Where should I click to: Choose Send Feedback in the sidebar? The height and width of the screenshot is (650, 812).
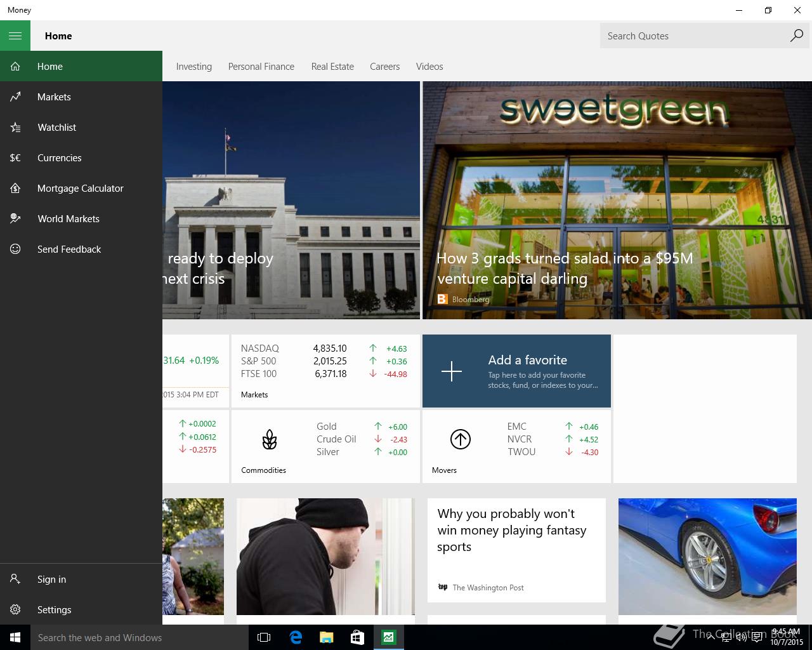(81, 249)
